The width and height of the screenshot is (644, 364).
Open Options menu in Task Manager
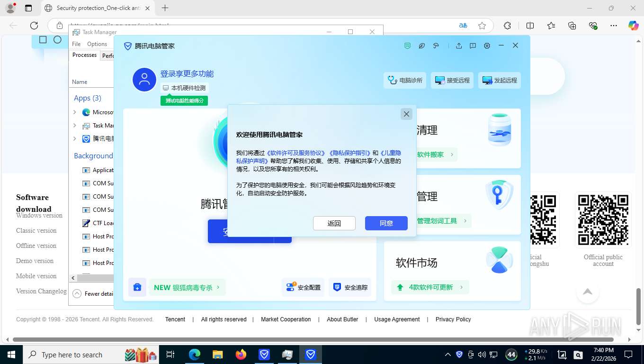[x=97, y=44]
